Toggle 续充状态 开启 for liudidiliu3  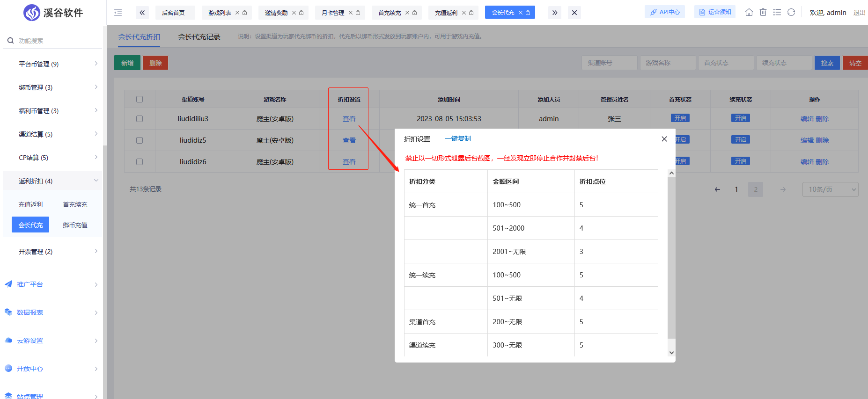click(741, 118)
